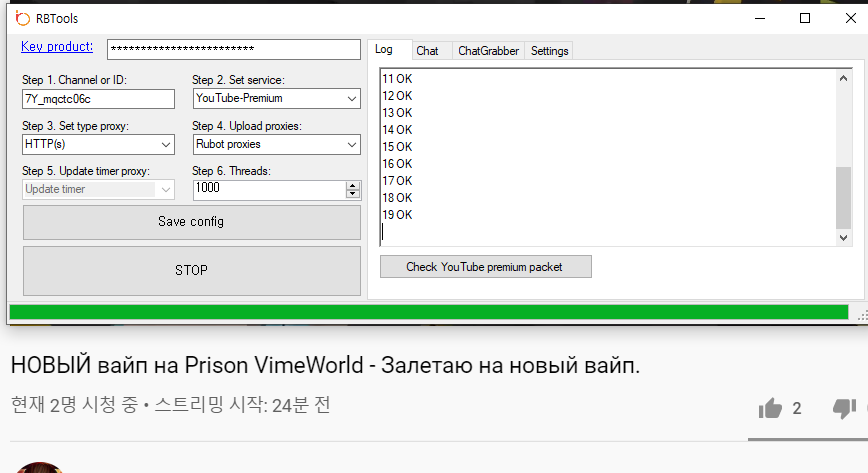Decrease Threads with the down arrow
Screen dimensions: 868x473
[x=353, y=194]
